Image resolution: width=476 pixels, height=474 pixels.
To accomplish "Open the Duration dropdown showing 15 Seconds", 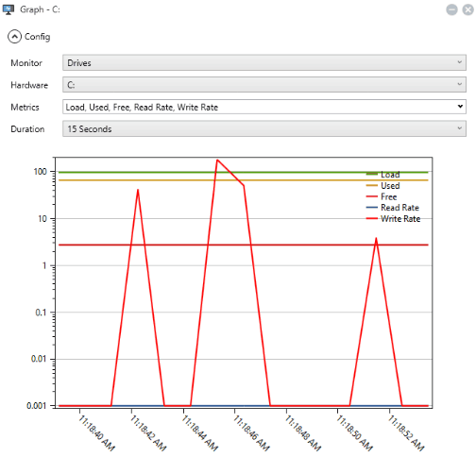I will pyautogui.click(x=264, y=128).
